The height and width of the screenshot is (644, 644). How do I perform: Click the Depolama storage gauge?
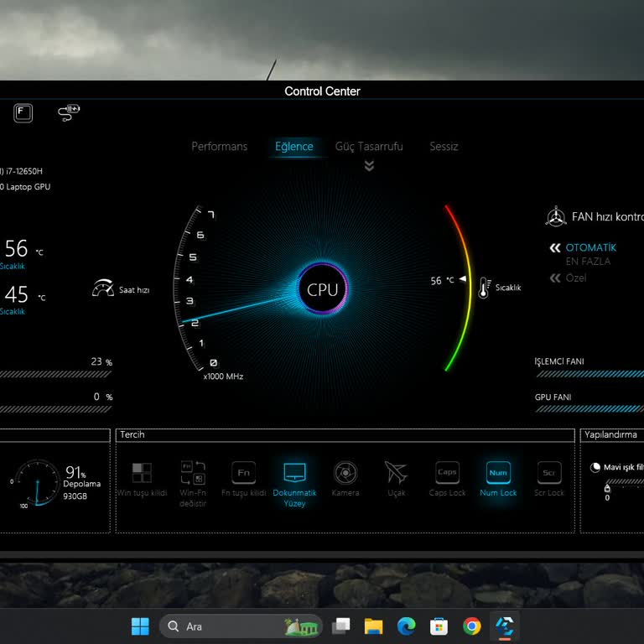coord(38,483)
